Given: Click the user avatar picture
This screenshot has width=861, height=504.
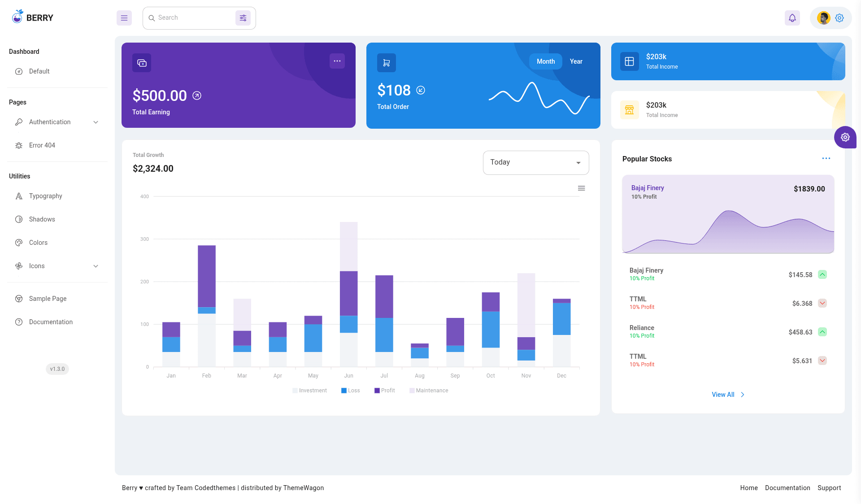Looking at the screenshot, I should click(823, 18).
